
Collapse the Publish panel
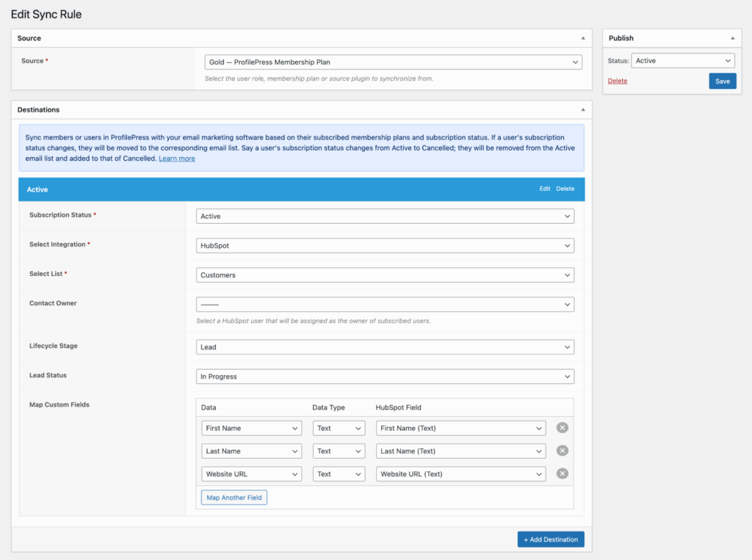pos(732,37)
